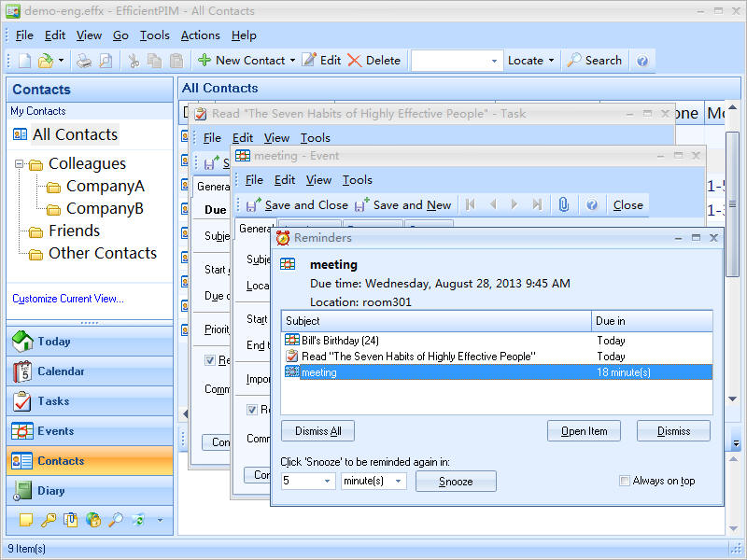Click the Print icon in main toolbar

(84, 61)
